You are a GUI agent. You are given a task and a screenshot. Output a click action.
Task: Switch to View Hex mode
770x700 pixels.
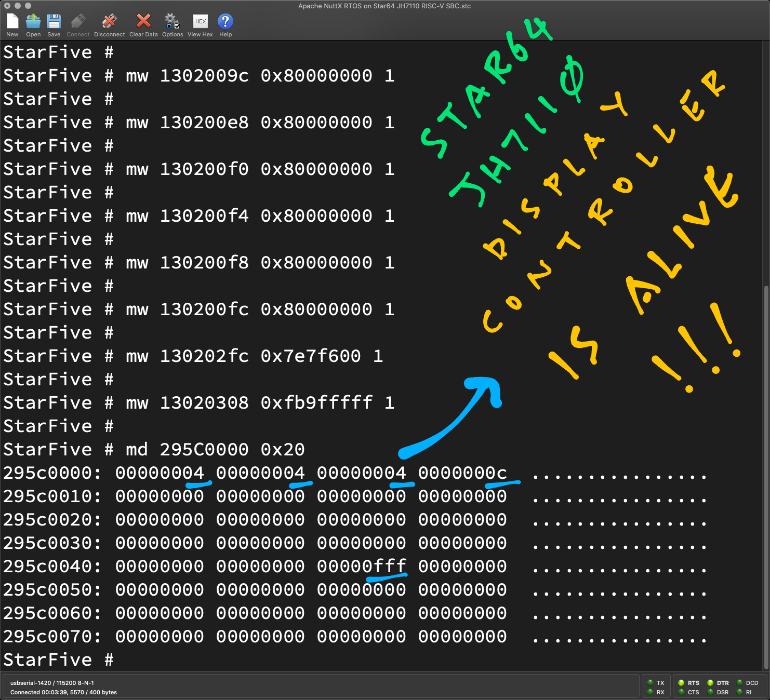tap(201, 21)
